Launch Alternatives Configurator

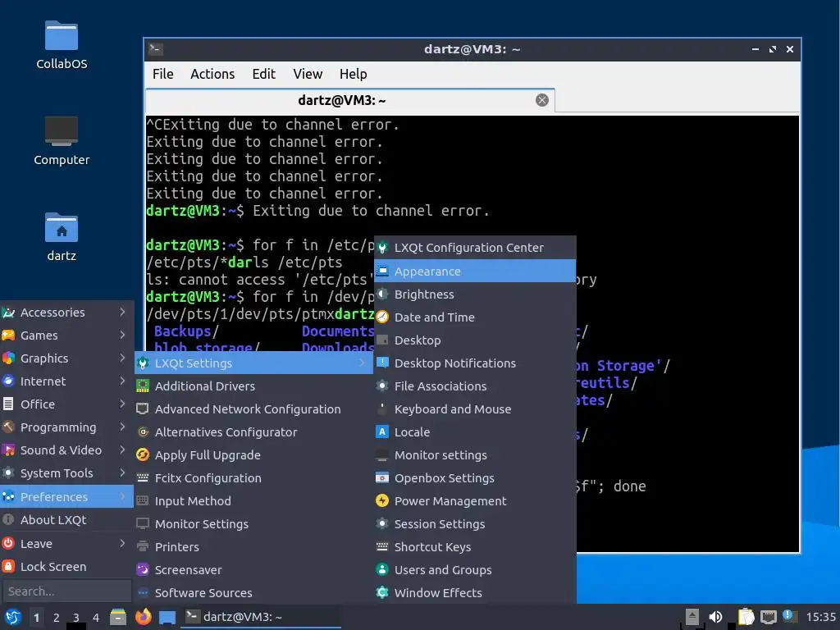(x=253, y=432)
